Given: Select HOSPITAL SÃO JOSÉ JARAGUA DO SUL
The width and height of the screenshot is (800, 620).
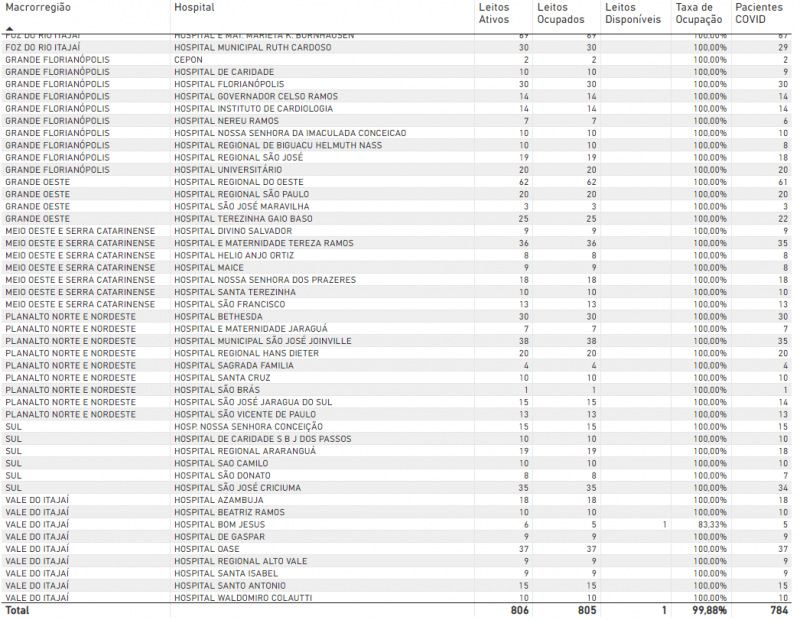Looking at the screenshot, I should coord(253,403).
